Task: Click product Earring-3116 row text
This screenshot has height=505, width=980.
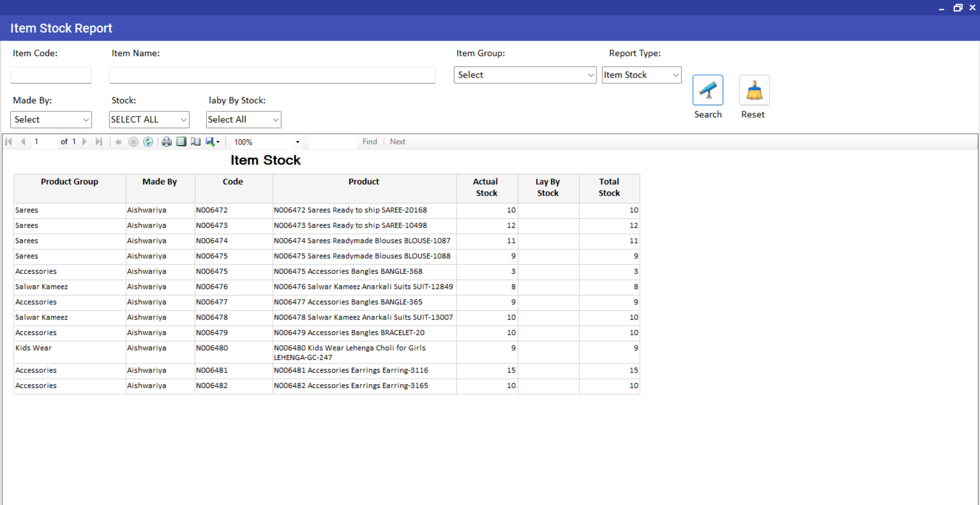Action: [351, 371]
